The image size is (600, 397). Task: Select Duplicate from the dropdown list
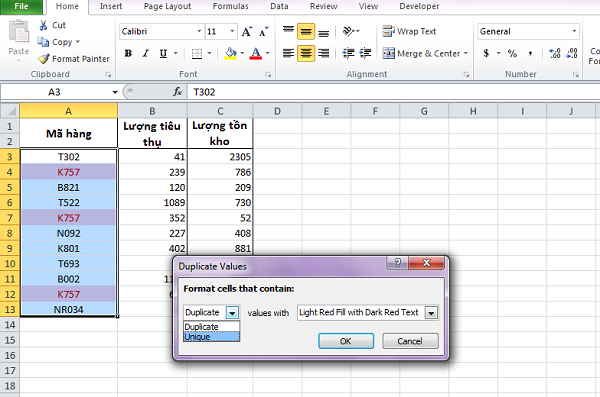[x=212, y=327]
